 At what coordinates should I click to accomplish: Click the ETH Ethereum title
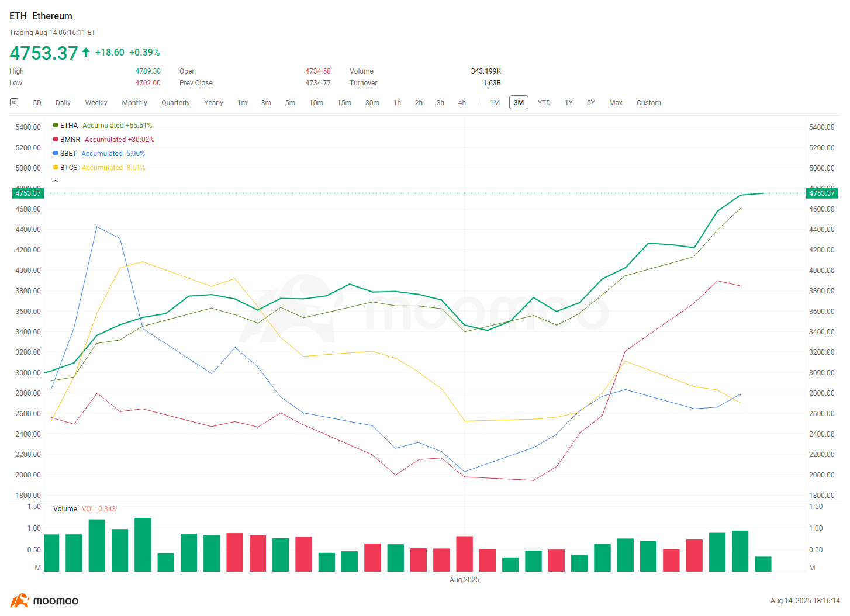41,16
